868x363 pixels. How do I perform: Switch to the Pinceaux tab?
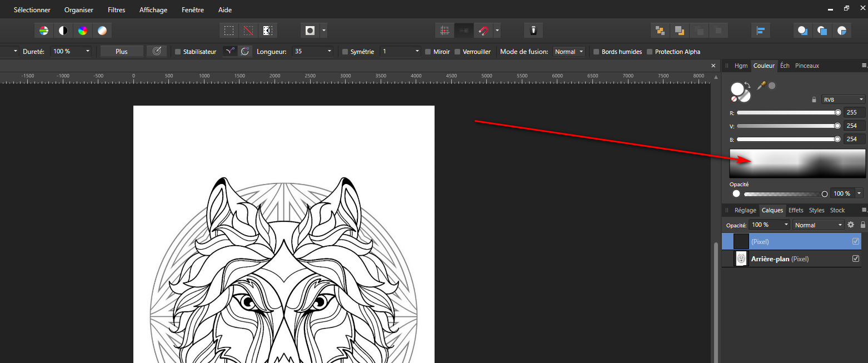pyautogui.click(x=807, y=66)
